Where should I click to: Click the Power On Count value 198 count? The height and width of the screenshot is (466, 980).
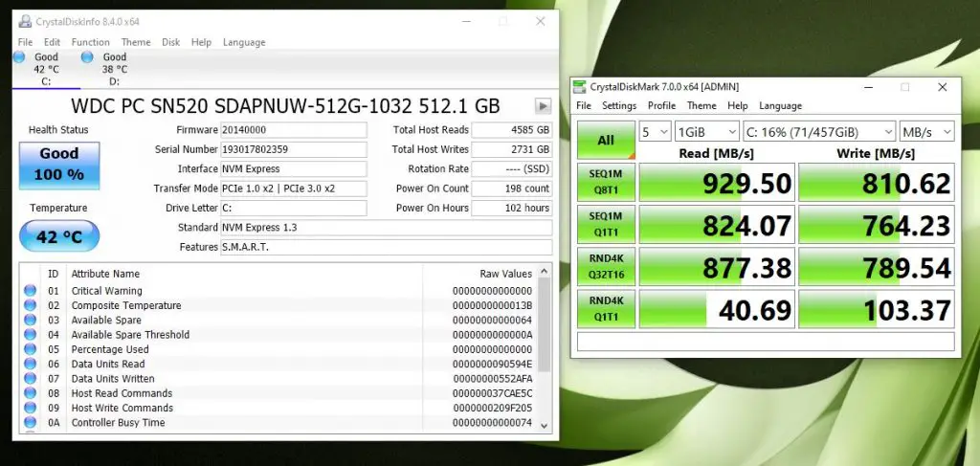511,188
